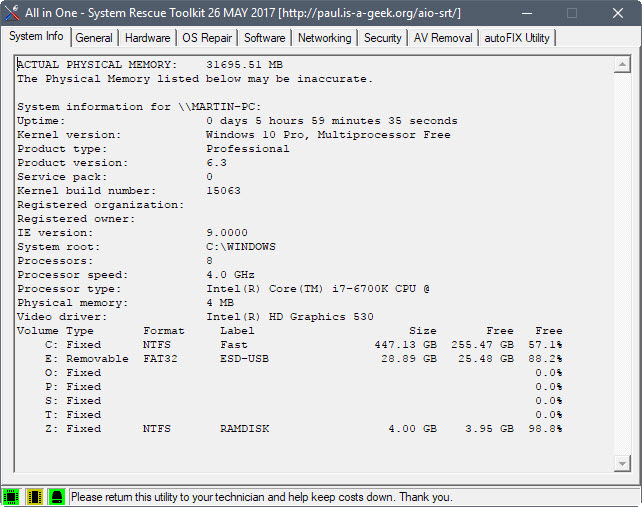Image resolution: width=642 pixels, height=507 pixels.
Task: Close the System Rescue Toolkit window
Action: [x=618, y=13]
